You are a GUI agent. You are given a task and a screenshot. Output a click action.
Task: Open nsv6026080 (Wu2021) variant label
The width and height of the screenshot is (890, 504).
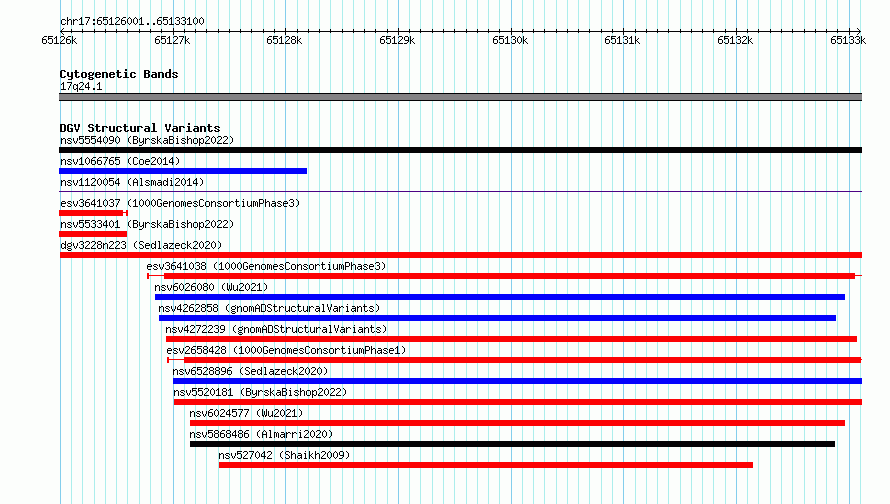coord(211,287)
